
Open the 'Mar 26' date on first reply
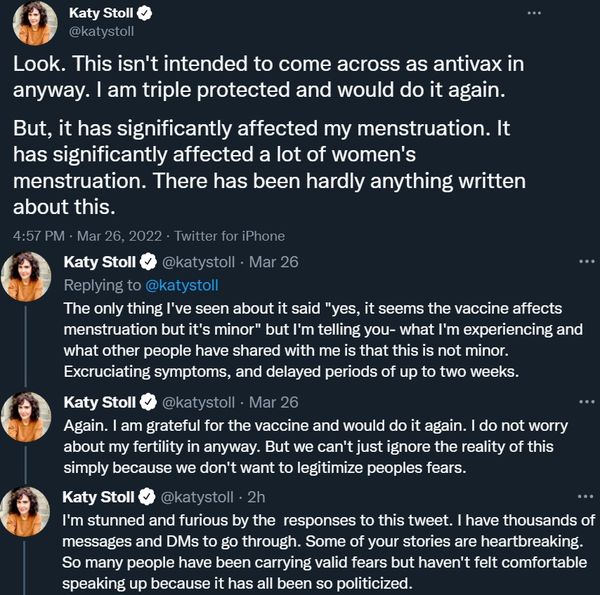[274, 262]
